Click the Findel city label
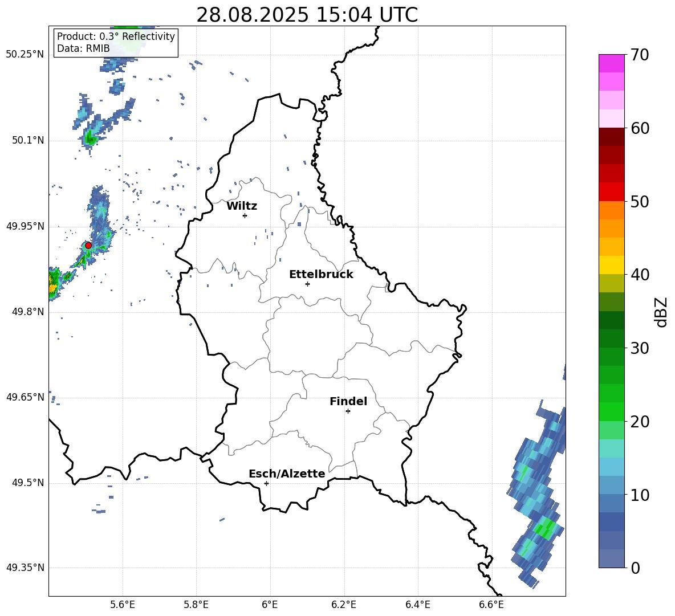Image resolution: width=675 pixels, height=616 pixels. 348,401
